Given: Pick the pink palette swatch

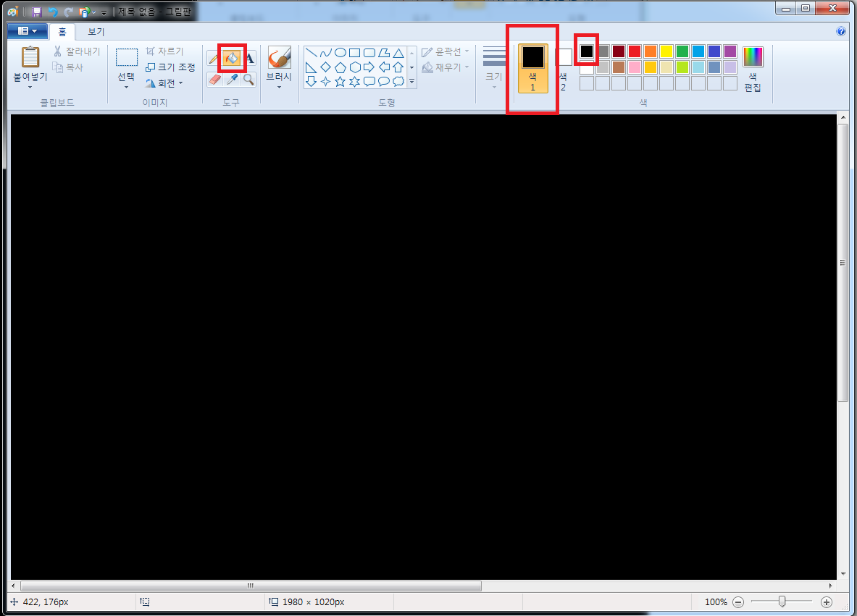Looking at the screenshot, I should [x=635, y=67].
